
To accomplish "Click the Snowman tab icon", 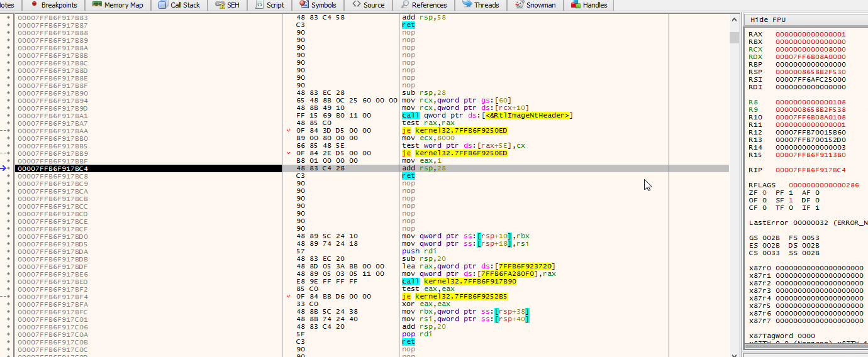I will [520, 4].
